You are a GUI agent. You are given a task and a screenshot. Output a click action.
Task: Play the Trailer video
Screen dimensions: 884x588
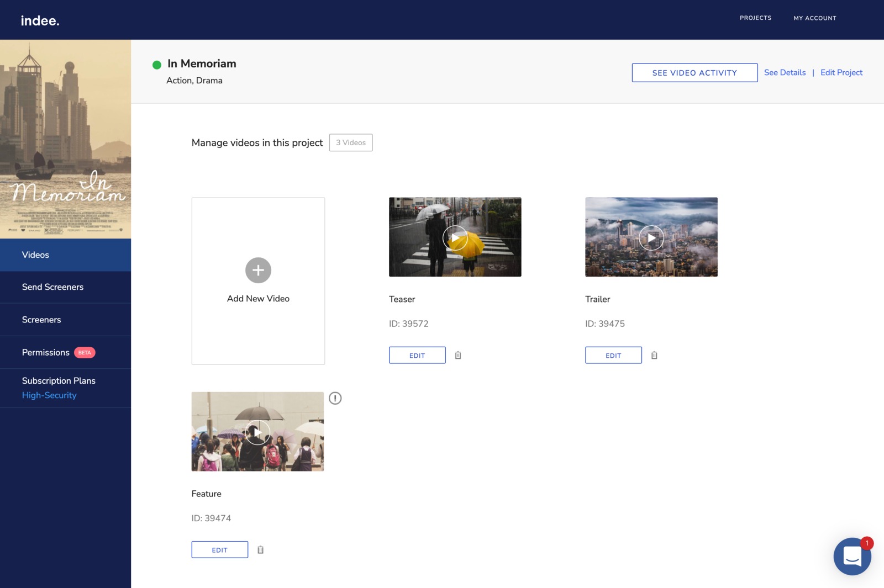pos(651,238)
